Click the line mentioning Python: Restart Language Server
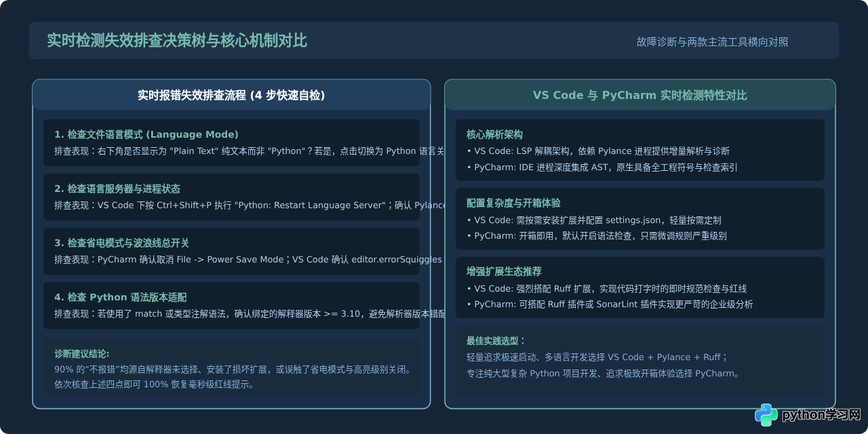Image resolution: width=868 pixels, height=434 pixels. pyautogui.click(x=249, y=205)
